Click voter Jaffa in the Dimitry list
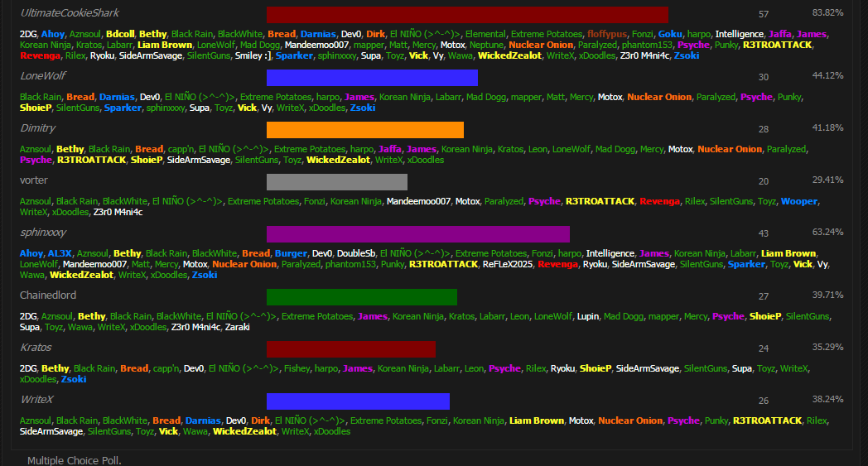 pos(390,150)
